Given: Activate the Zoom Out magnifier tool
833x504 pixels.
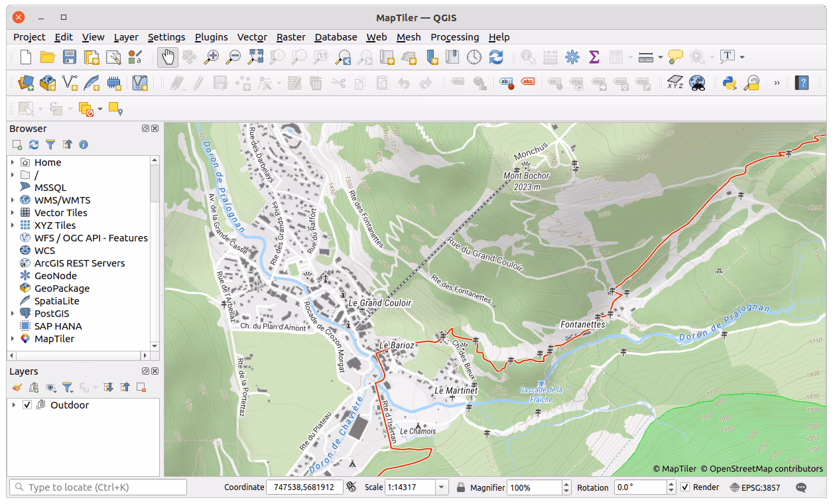Looking at the screenshot, I should [x=233, y=58].
